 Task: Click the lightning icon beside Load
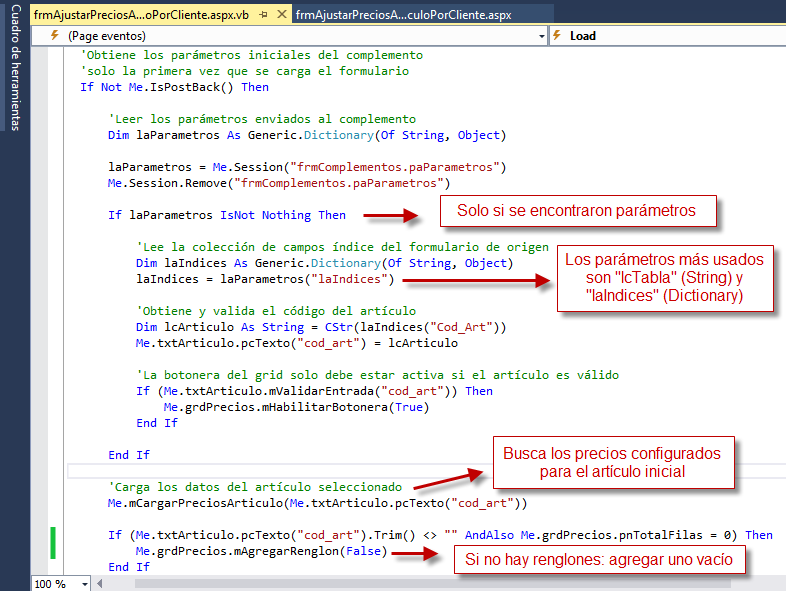557,35
